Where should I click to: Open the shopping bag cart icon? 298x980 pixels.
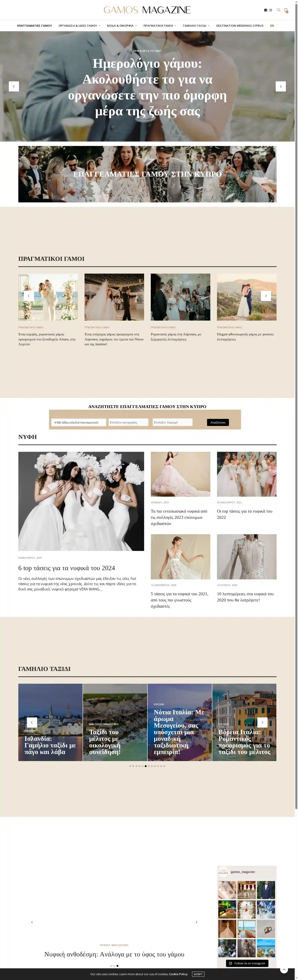point(286,10)
